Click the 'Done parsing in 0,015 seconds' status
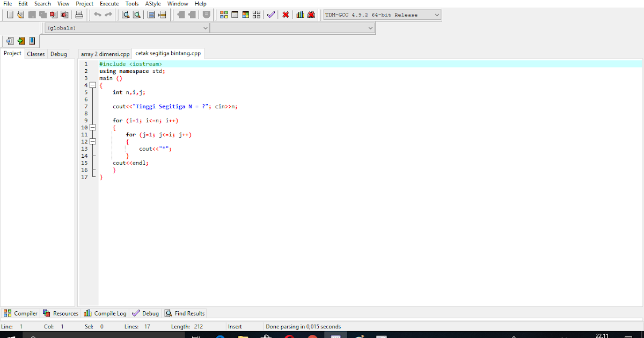 pyautogui.click(x=303, y=326)
